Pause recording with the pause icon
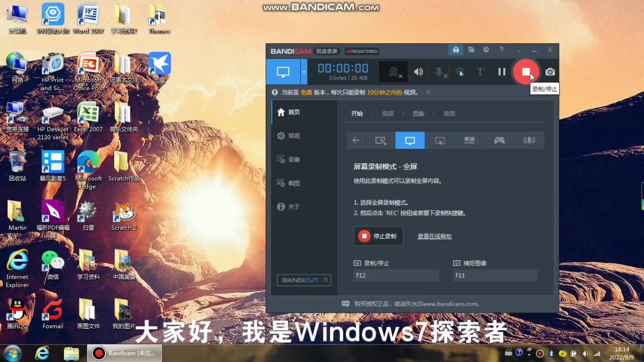This screenshot has width=644, height=362. 501,72
